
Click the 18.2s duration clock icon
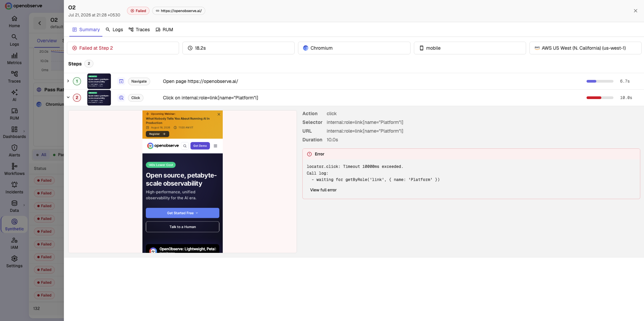[x=190, y=48]
